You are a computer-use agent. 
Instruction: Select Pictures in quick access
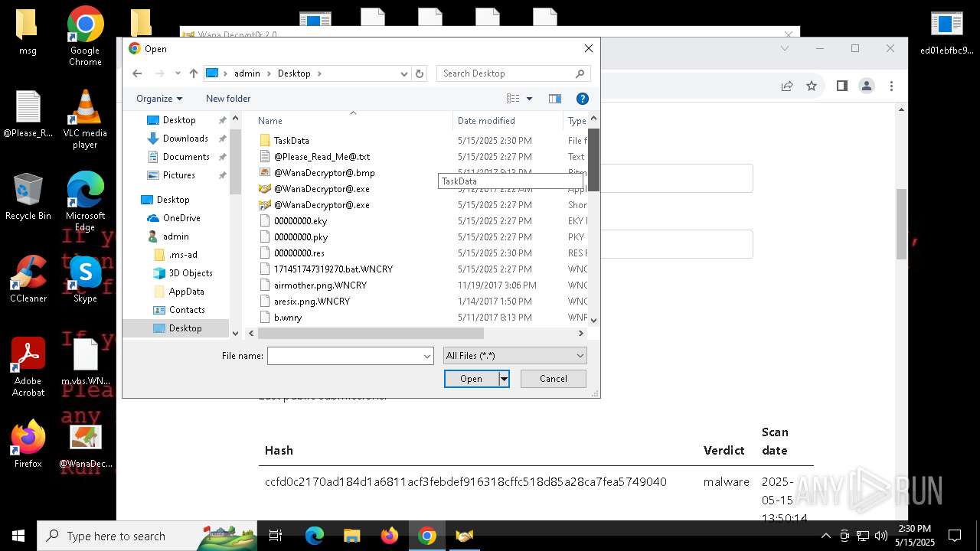click(x=178, y=175)
